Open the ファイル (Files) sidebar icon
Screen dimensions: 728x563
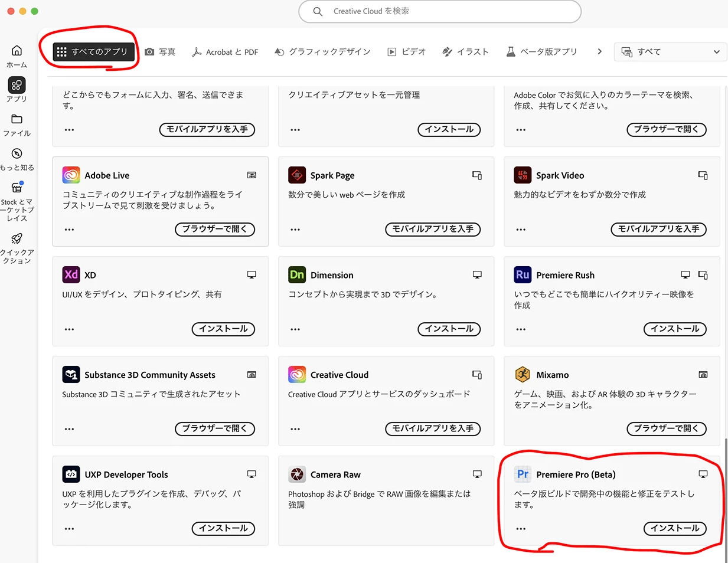pyautogui.click(x=17, y=119)
